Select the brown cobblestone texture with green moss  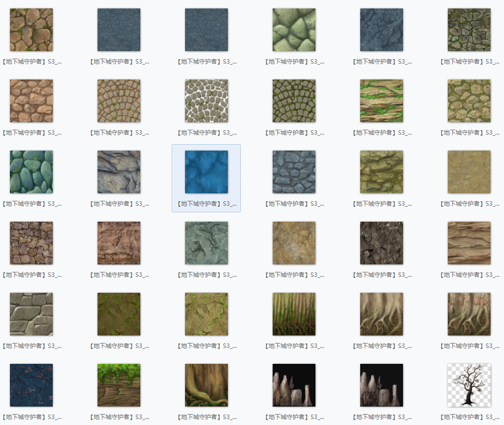coord(31,30)
